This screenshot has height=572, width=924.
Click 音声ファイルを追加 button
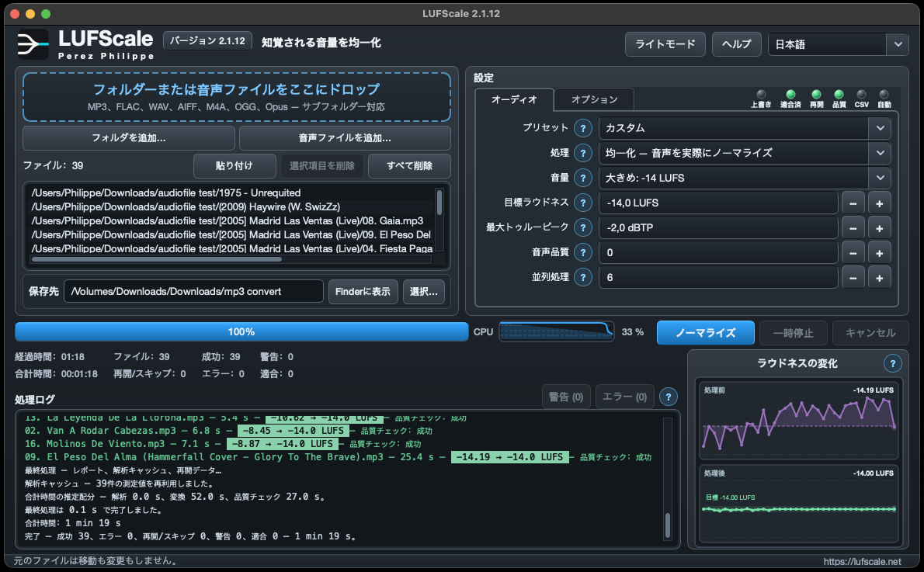pyautogui.click(x=345, y=138)
